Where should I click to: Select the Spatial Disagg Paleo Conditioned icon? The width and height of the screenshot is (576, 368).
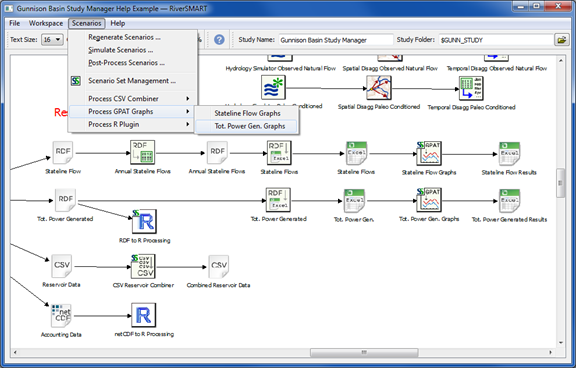(x=379, y=88)
